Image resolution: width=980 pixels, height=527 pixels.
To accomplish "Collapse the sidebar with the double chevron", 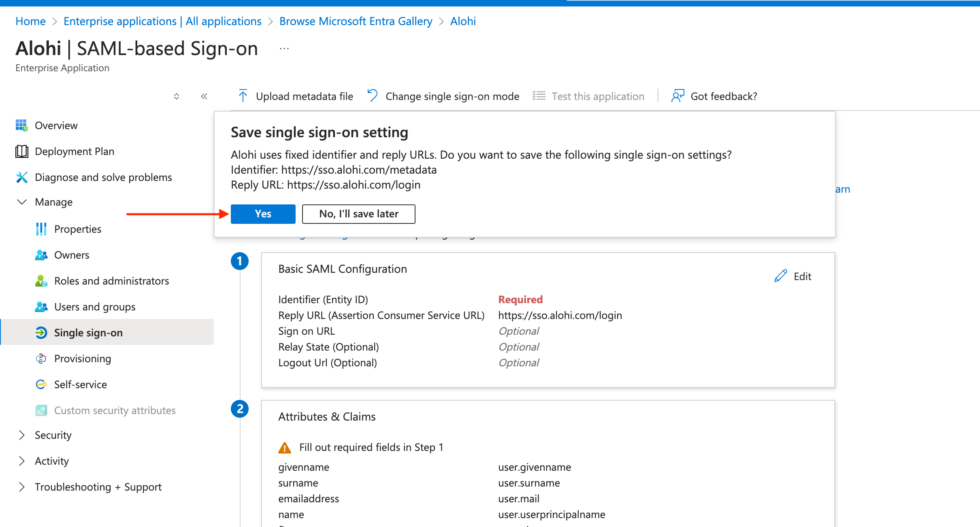I will (x=204, y=96).
